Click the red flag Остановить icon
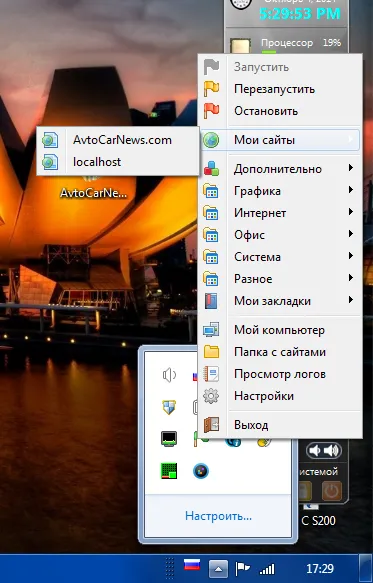The image size is (373, 583). click(x=211, y=111)
